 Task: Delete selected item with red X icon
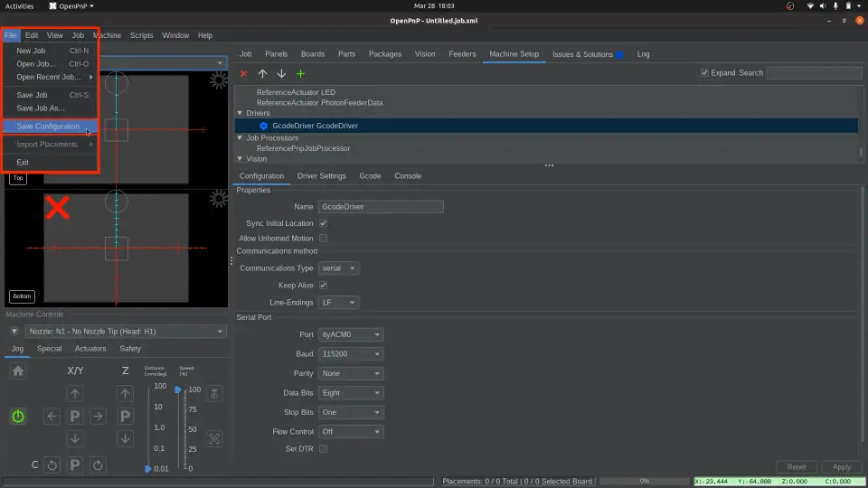tap(243, 73)
